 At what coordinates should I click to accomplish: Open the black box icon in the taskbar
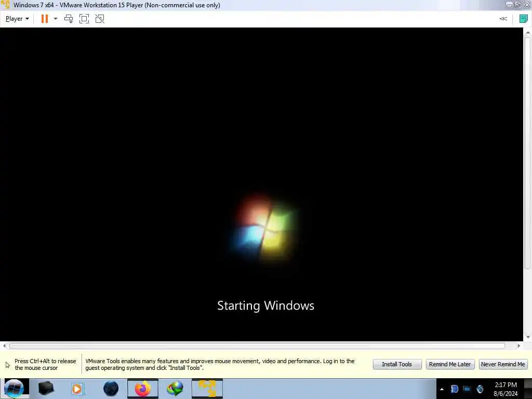click(46, 389)
